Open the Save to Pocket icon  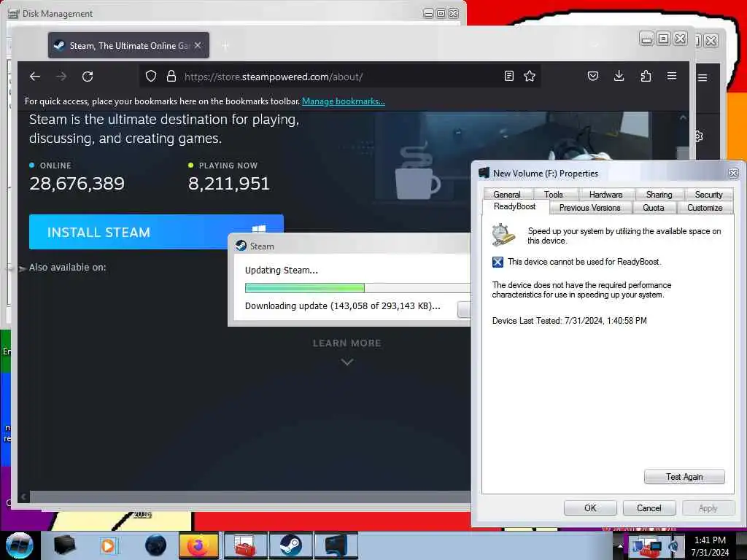pyautogui.click(x=592, y=76)
